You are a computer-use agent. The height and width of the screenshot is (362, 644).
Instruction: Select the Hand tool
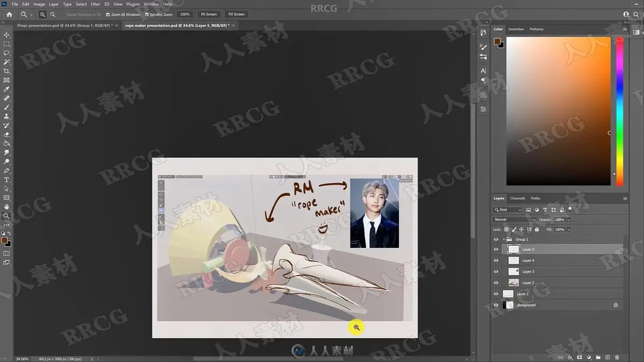point(7,207)
